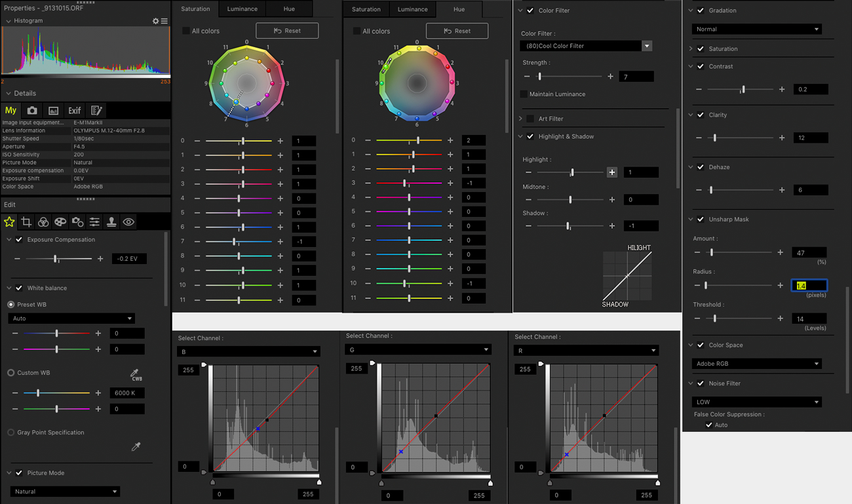Click the eye preview icon in Edit toolbar
Screen dimensions: 852x504
(128, 222)
